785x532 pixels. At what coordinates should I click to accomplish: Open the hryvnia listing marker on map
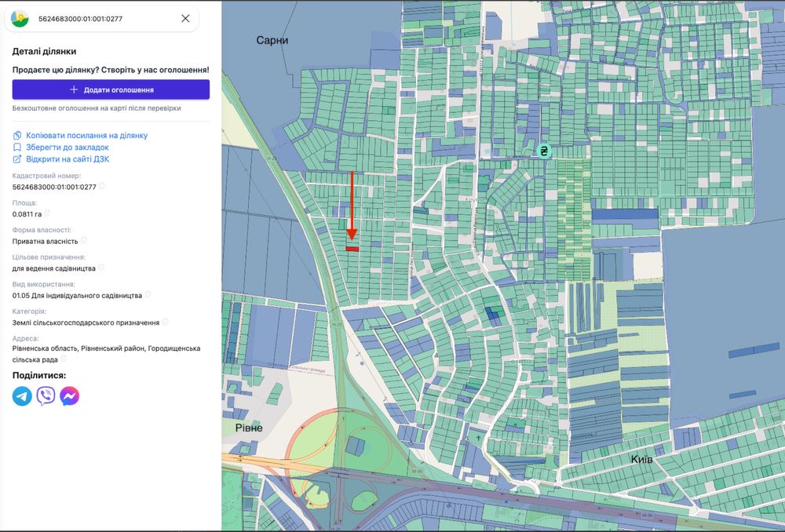(x=543, y=151)
